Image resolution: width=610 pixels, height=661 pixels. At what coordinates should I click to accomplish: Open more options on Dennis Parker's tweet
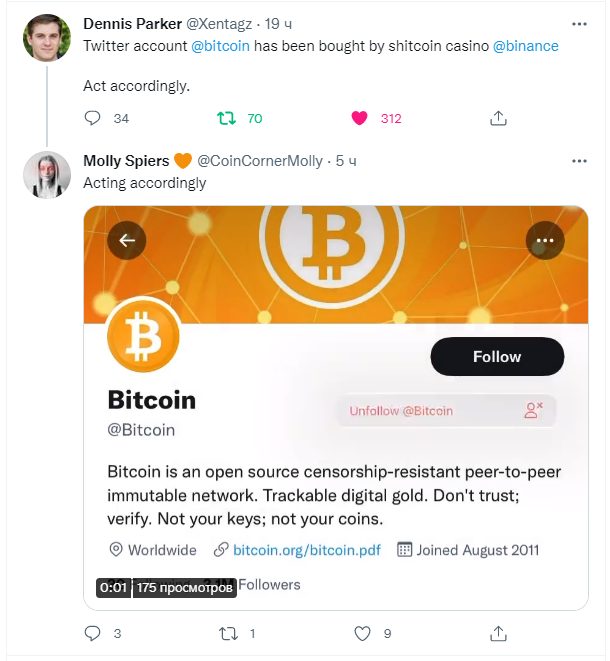[579, 24]
